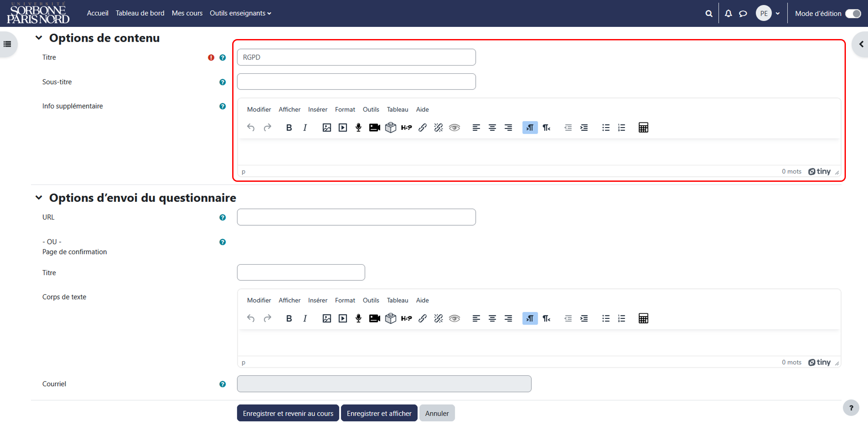Open search from the top navigation
Image resolution: width=868 pixels, height=430 pixels.
pos(709,13)
